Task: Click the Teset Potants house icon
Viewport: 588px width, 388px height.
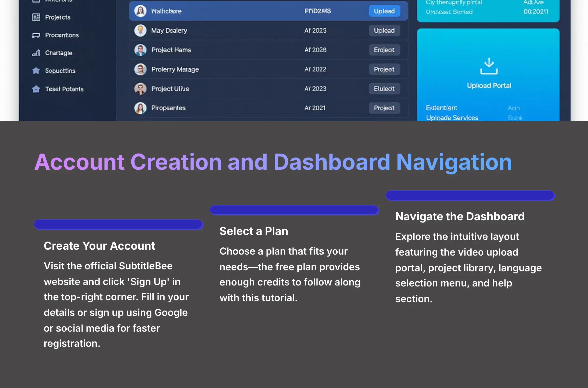Action: pos(36,89)
